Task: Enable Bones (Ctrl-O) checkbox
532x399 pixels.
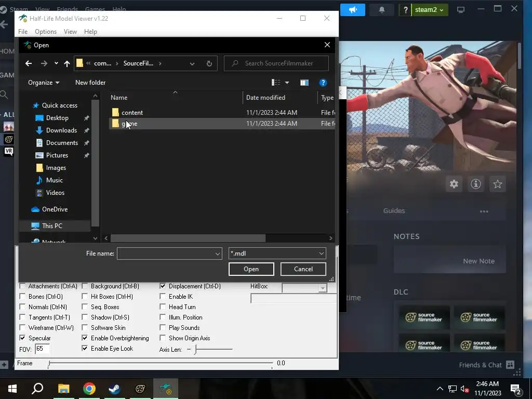Action: (22, 297)
